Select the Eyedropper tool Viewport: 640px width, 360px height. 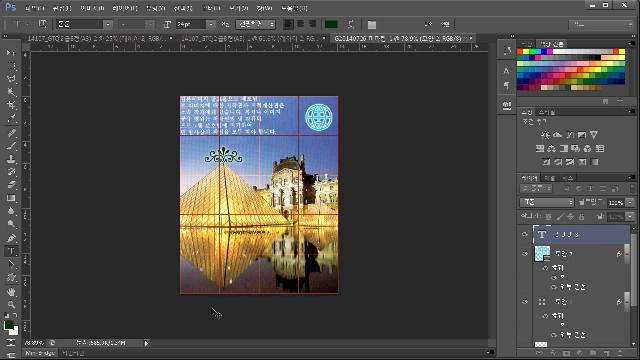[11, 118]
